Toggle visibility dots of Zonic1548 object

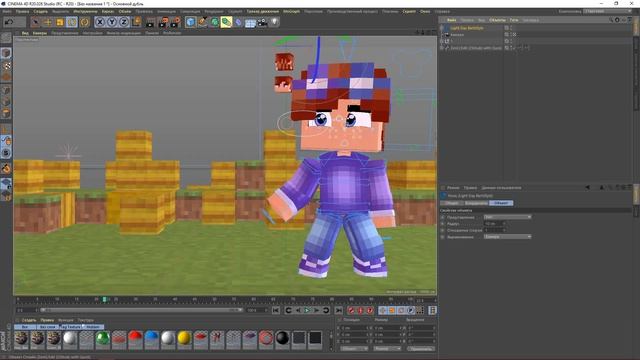point(511,48)
